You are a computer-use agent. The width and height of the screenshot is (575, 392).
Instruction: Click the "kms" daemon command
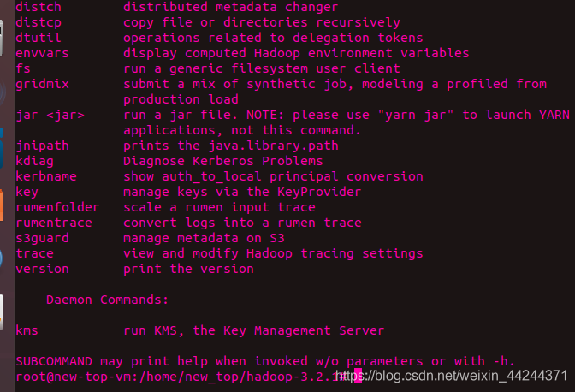click(27, 330)
